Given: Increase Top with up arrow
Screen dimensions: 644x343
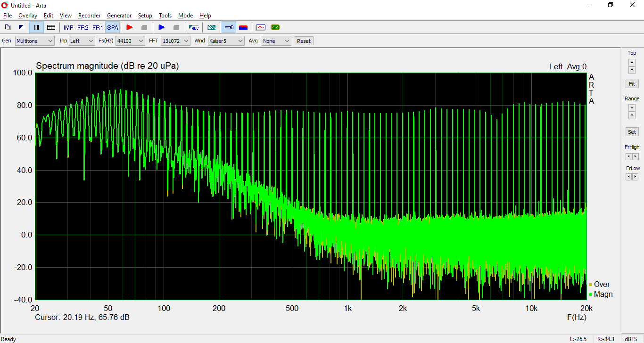Looking at the screenshot, I should point(632,63).
